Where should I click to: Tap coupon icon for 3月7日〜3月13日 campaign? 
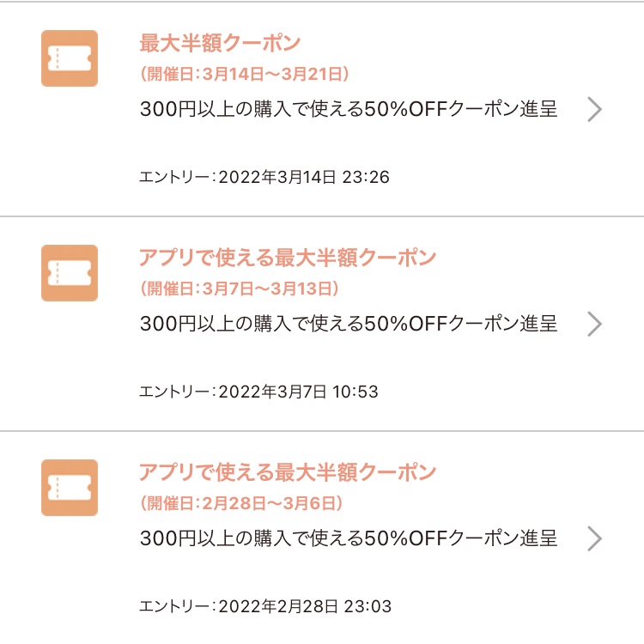70,273
